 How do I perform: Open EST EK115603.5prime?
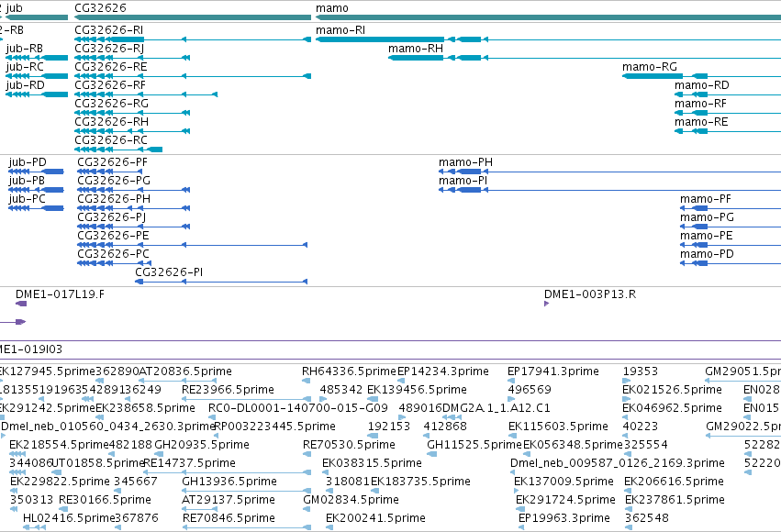point(558,427)
